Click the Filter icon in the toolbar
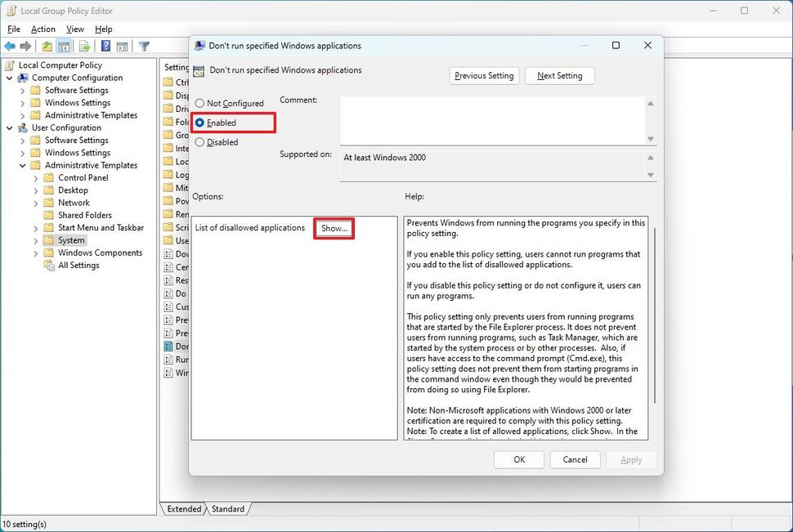The width and height of the screenshot is (793, 532). coord(144,46)
